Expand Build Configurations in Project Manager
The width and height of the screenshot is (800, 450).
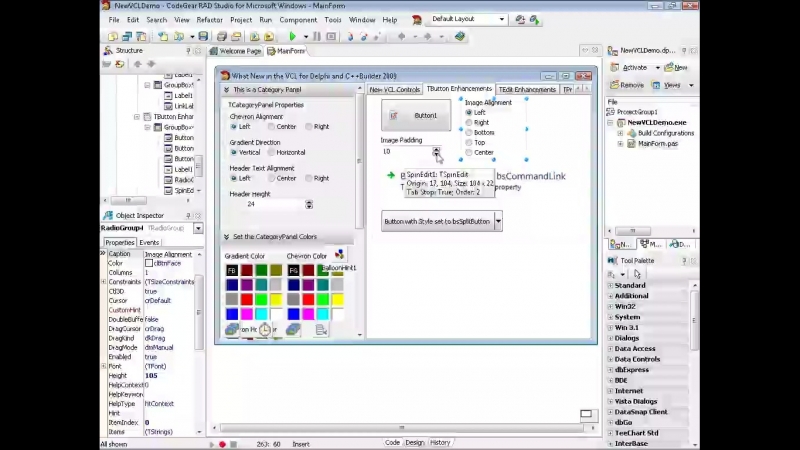[x=620, y=133]
